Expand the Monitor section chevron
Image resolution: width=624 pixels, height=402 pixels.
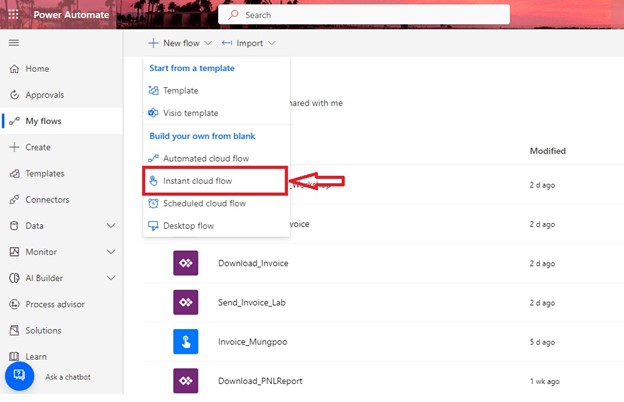click(111, 252)
